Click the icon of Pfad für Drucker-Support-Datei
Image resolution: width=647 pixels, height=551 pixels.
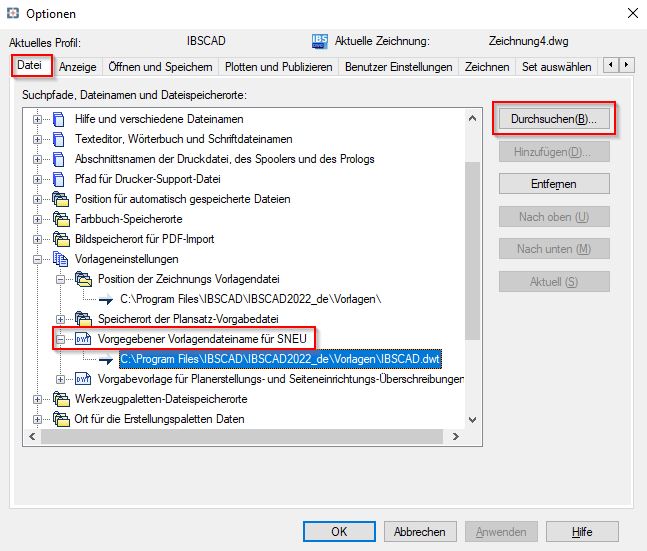coord(59,180)
